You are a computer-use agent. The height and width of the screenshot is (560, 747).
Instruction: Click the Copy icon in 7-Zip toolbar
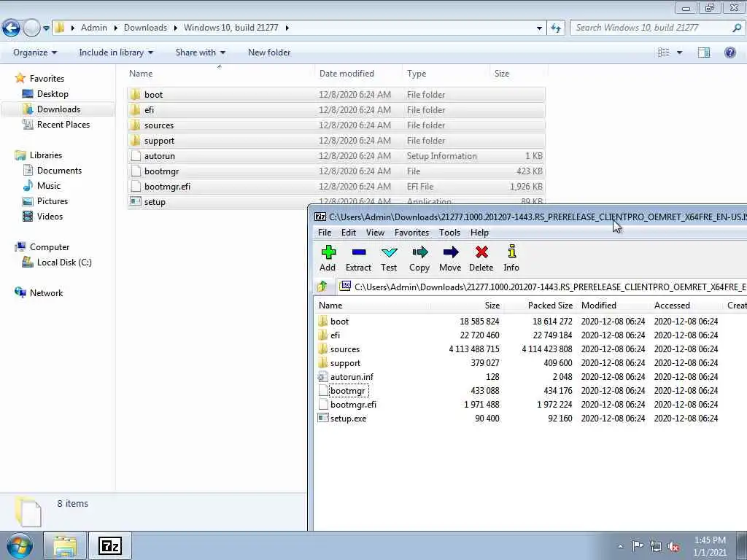(419, 259)
